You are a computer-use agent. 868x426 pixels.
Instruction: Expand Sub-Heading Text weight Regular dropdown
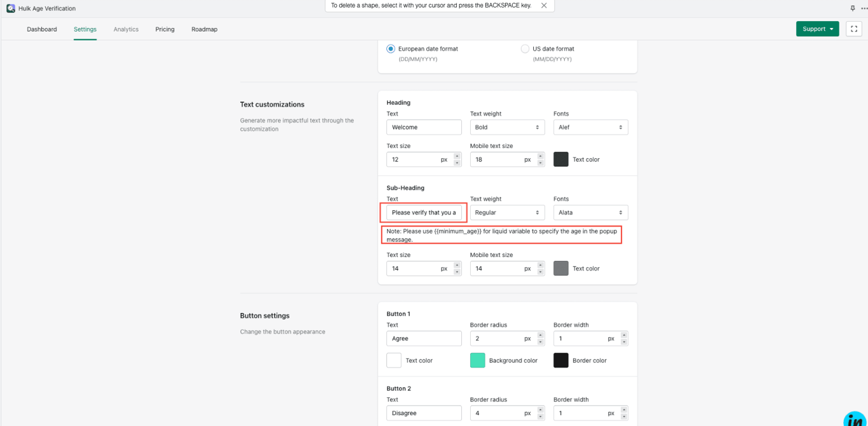pos(507,213)
